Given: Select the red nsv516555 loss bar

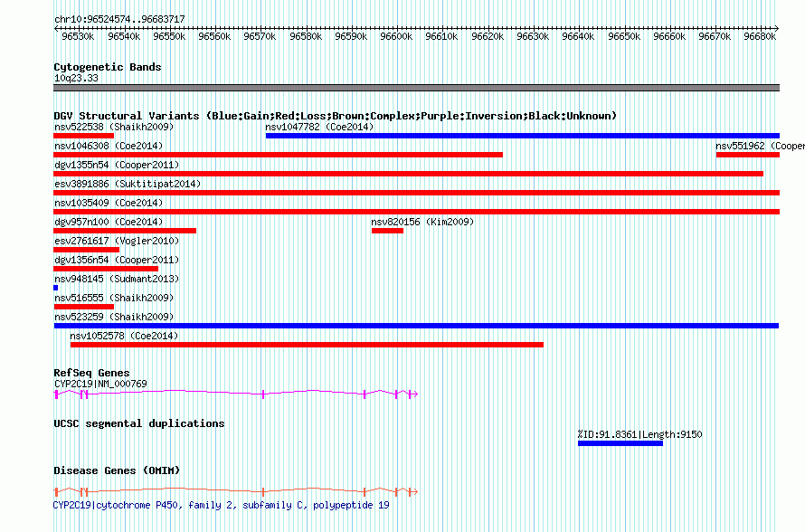Looking at the screenshot, I should 84,307.
